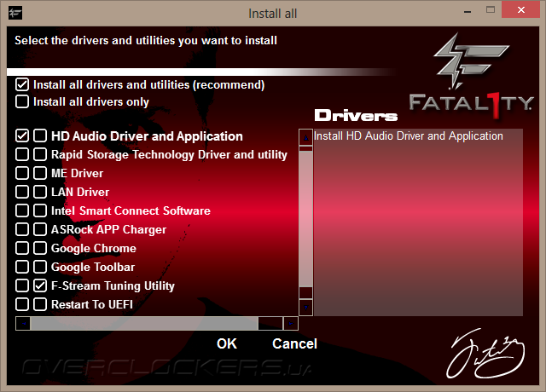This screenshot has height=392, width=546.
Task: Click horizontal scrollbar left arrow
Action: click(x=23, y=324)
